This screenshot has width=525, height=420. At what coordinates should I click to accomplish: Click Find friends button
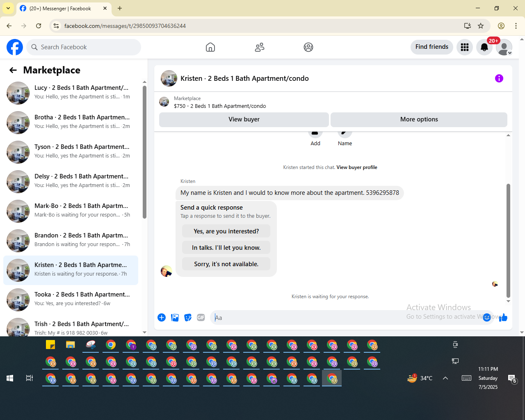click(x=432, y=47)
